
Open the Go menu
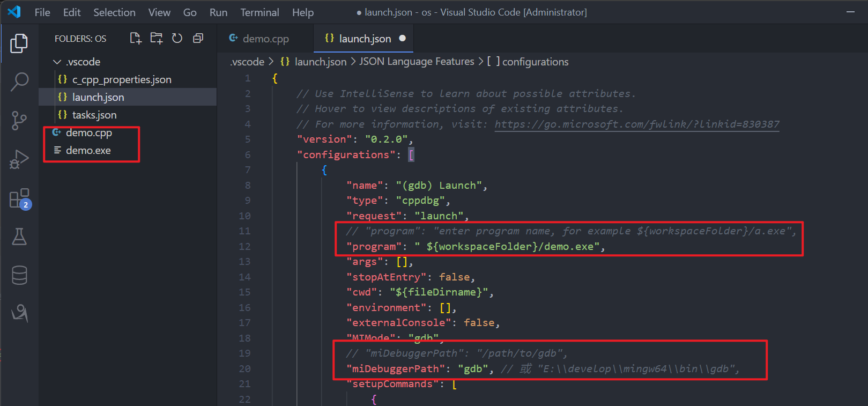click(x=190, y=12)
